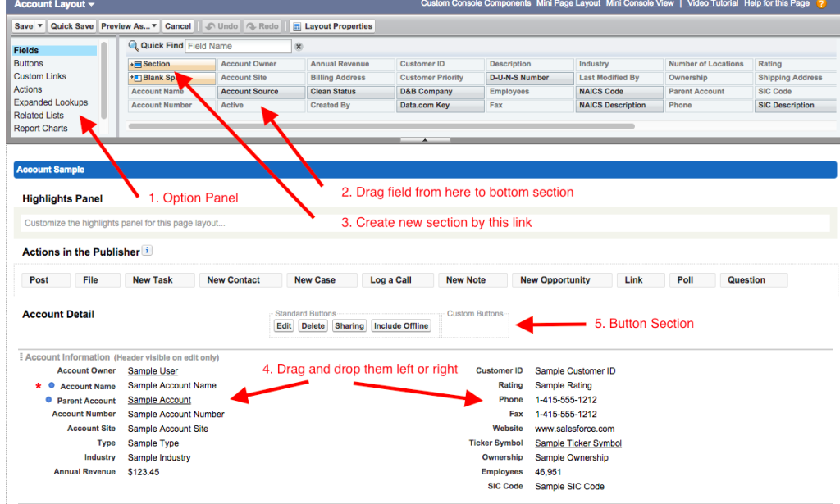The height and width of the screenshot is (504, 840).
Task: Click the Quick Find field name input
Action: (239, 46)
